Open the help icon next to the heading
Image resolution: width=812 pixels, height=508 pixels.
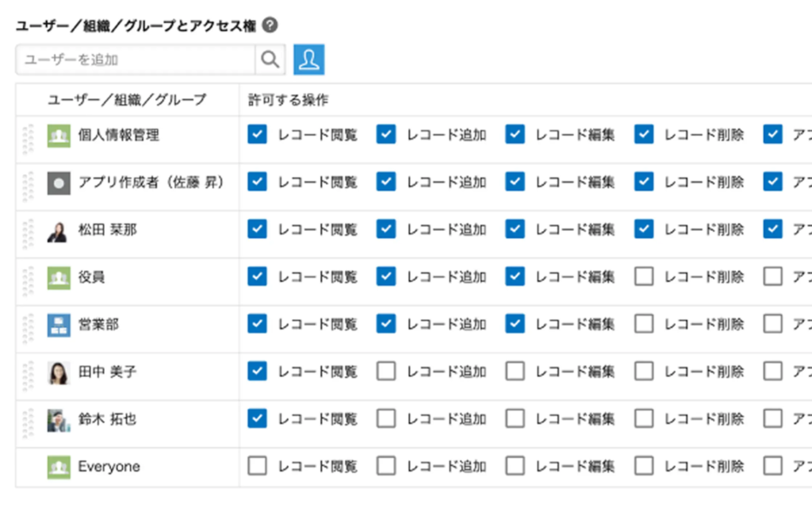270,25
